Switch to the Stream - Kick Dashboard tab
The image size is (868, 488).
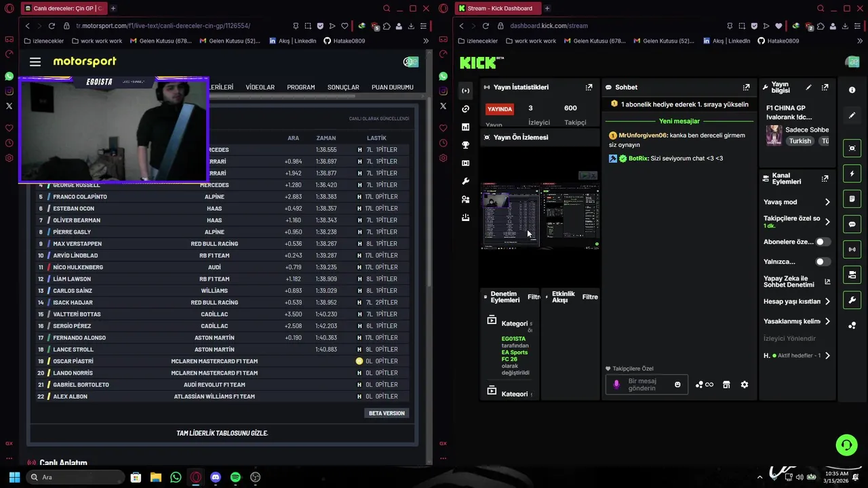[x=497, y=8]
